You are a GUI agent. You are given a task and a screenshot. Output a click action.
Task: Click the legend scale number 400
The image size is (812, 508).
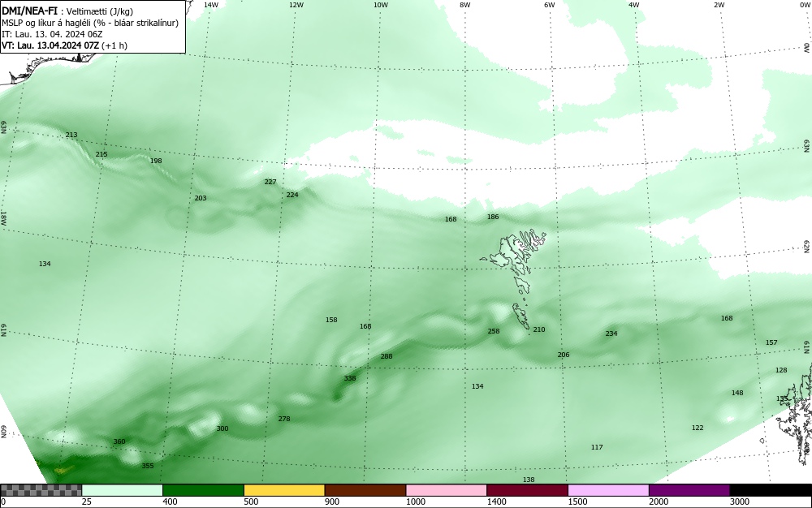click(170, 502)
